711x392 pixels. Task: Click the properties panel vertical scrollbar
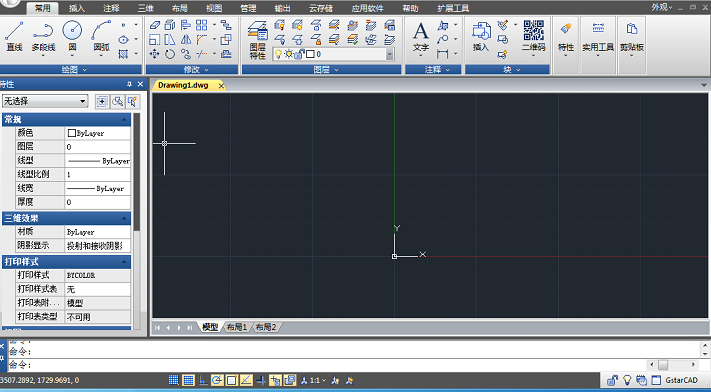[137, 172]
